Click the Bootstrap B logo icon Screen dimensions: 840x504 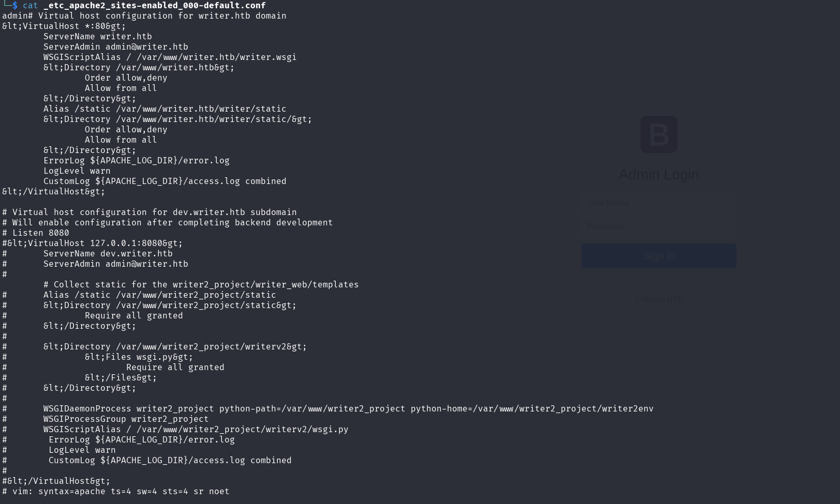point(658,134)
